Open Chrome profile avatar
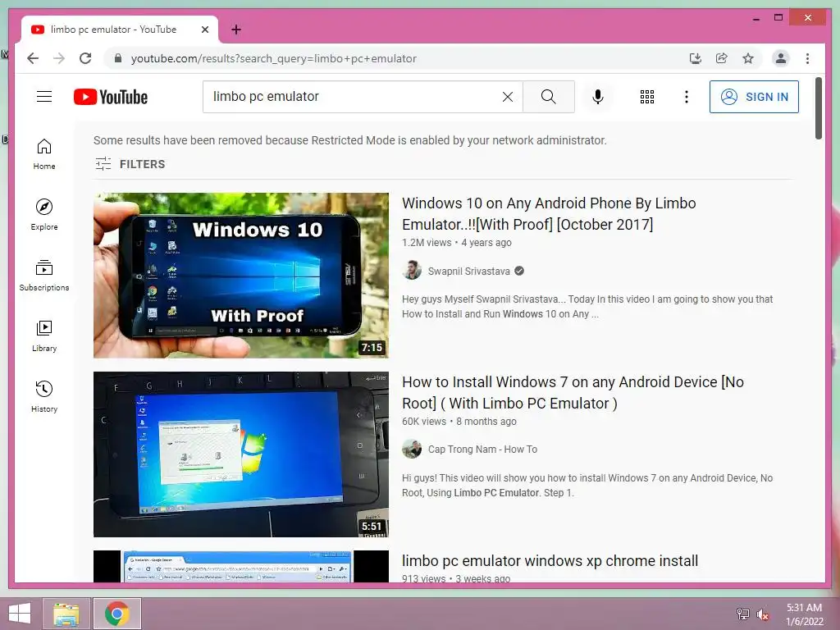The image size is (840, 630). [x=781, y=58]
